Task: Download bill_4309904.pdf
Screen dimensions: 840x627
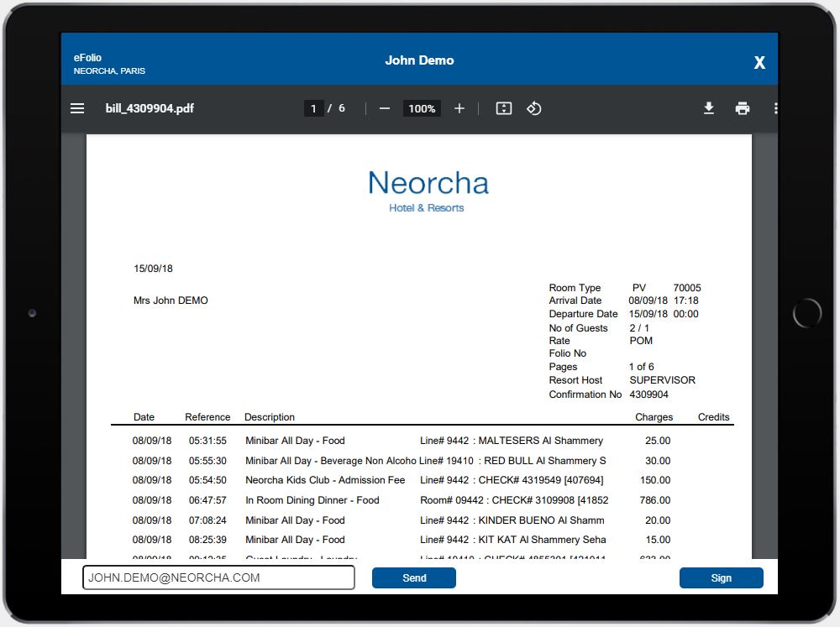Action: pos(709,108)
